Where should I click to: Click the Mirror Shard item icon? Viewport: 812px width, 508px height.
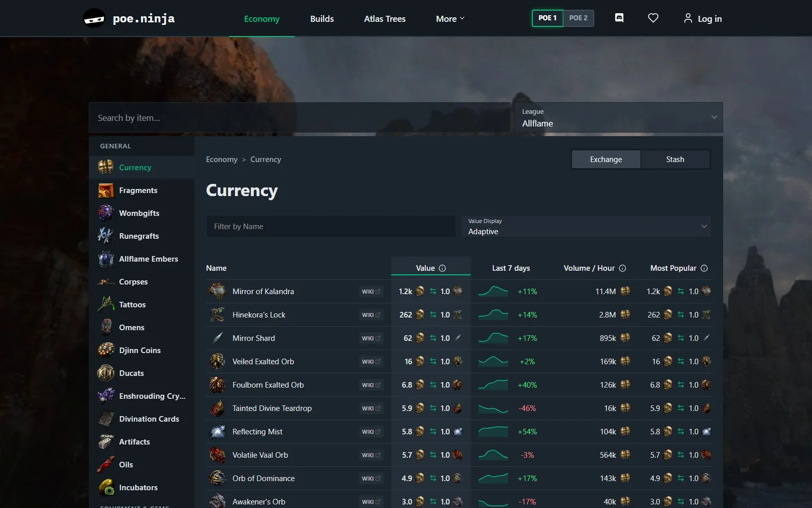tap(218, 338)
